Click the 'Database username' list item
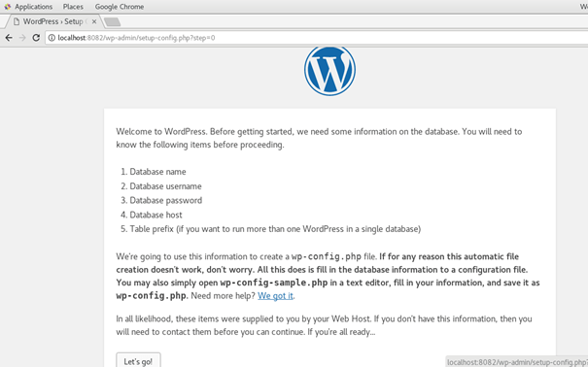This screenshot has height=367, width=588. [166, 186]
